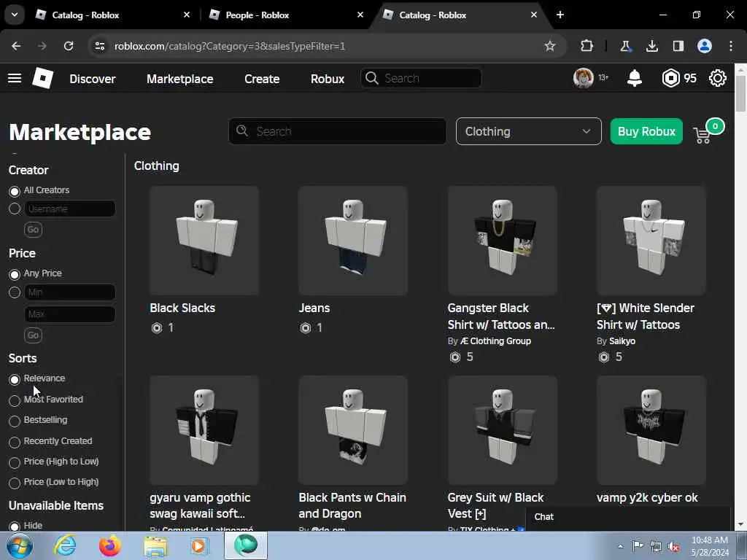Open Marketplace in the Roblox nav
The width and height of the screenshot is (747, 560).
click(x=180, y=79)
